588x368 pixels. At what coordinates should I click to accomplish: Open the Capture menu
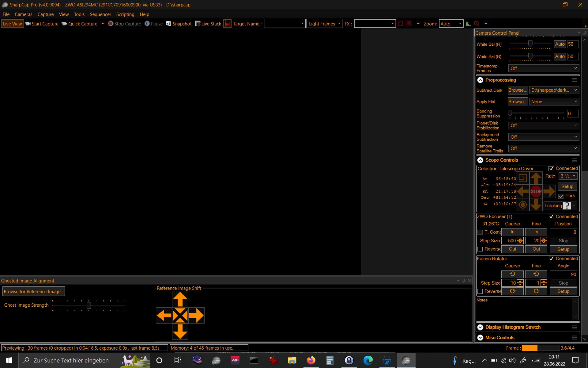coord(46,14)
